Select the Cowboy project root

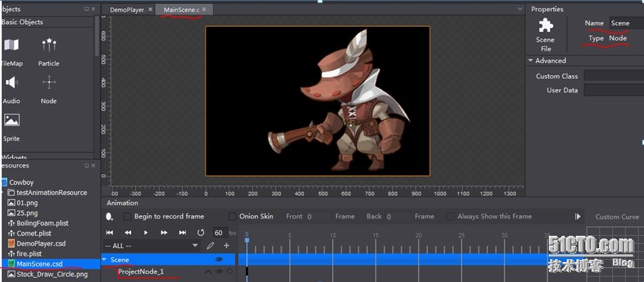(x=21, y=182)
